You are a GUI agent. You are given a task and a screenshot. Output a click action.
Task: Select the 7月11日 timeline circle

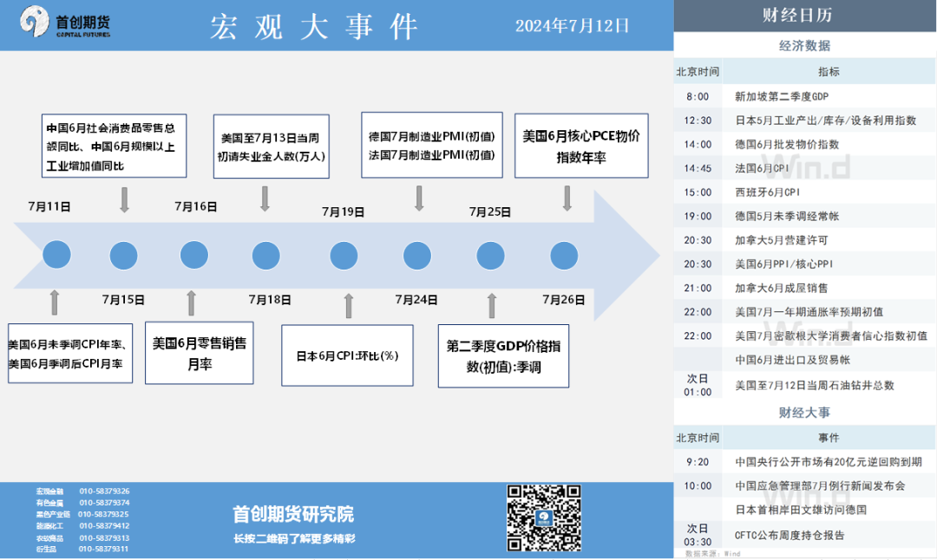(56, 256)
